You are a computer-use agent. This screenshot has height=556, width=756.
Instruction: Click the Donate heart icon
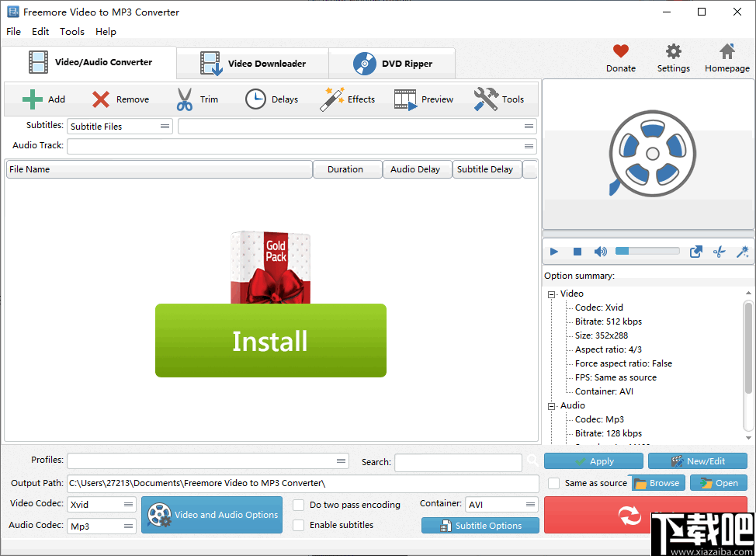tap(620, 52)
